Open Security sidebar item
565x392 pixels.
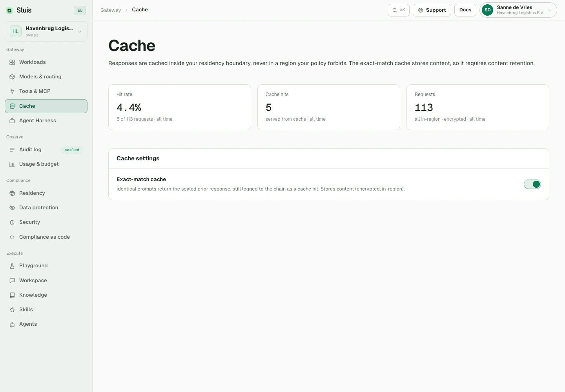pyautogui.click(x=46, y=222)
